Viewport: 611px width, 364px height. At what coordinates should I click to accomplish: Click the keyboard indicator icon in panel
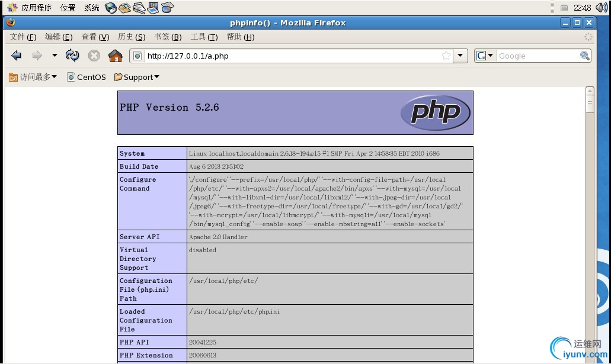pyautogui.click(x=564, y=8)
